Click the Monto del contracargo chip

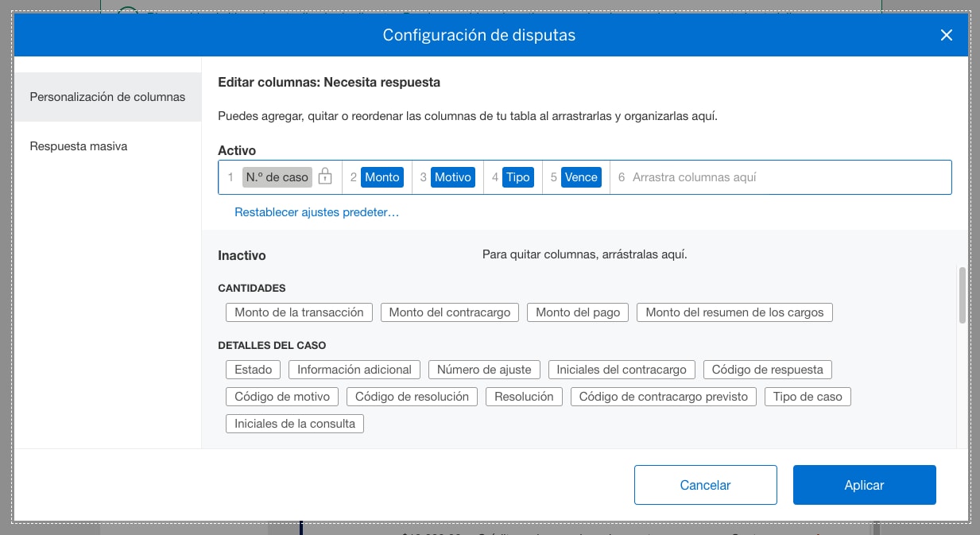[x=449, y=312]
